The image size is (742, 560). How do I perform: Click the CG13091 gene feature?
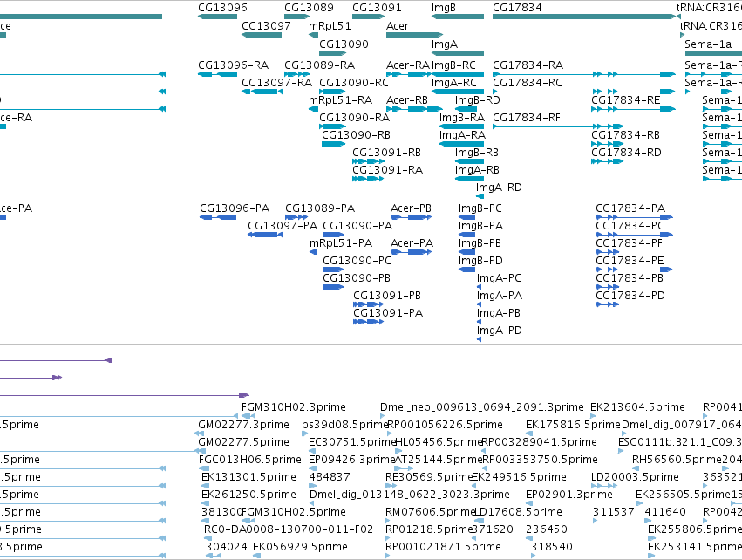(x=368, y=17)
